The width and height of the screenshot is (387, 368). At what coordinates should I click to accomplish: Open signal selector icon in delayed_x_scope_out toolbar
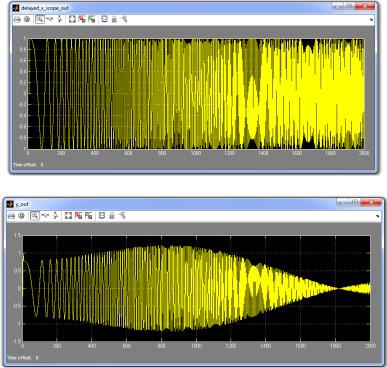124,19
